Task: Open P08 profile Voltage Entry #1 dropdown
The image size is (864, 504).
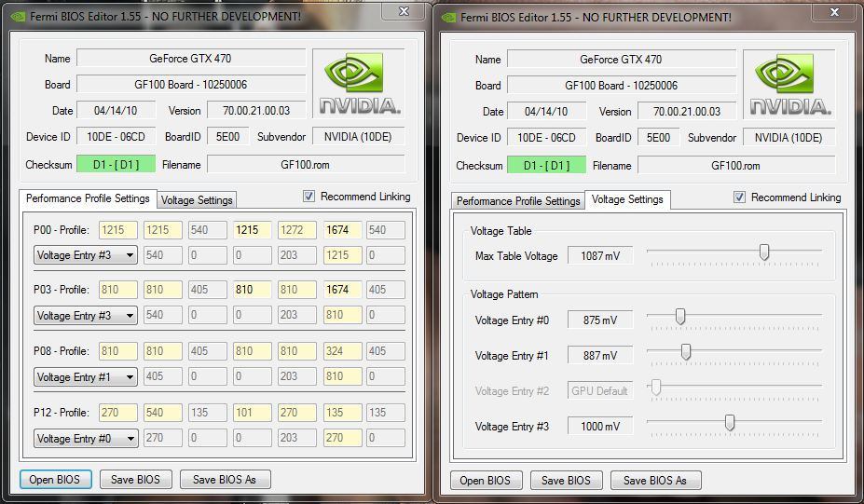Action: coord(86,377)
